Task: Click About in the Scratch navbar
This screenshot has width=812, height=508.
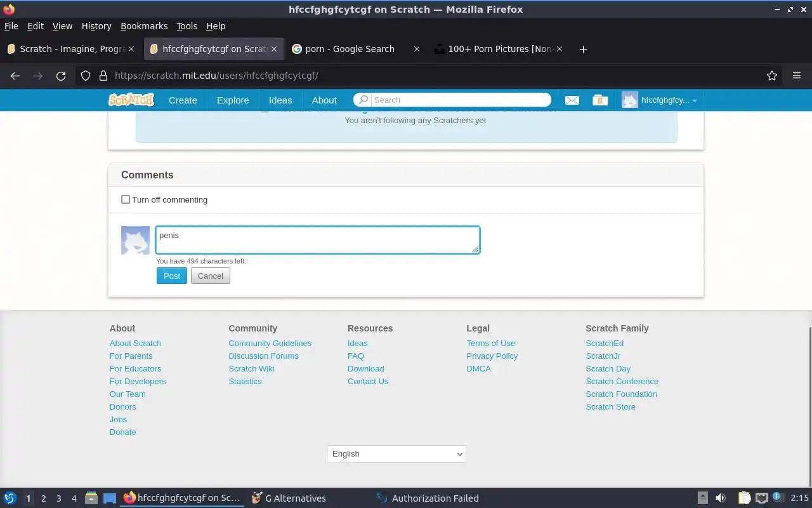Action: pos(324,100)
